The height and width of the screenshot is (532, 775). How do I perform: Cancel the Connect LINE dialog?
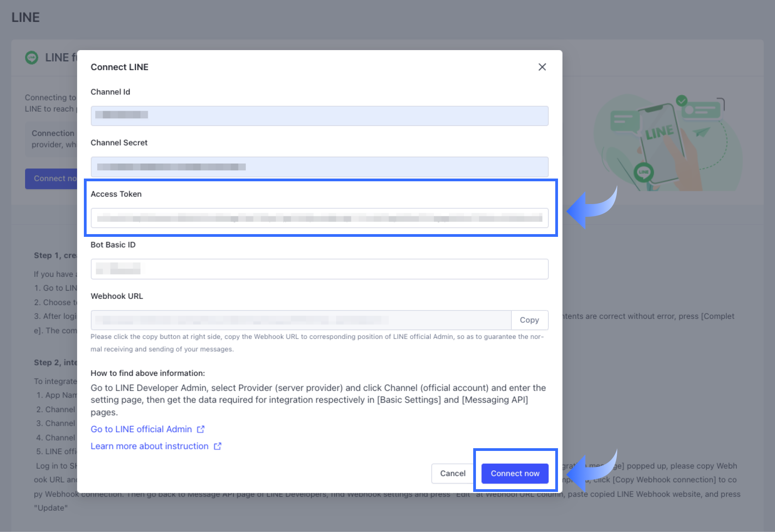[x=453, y=474]
